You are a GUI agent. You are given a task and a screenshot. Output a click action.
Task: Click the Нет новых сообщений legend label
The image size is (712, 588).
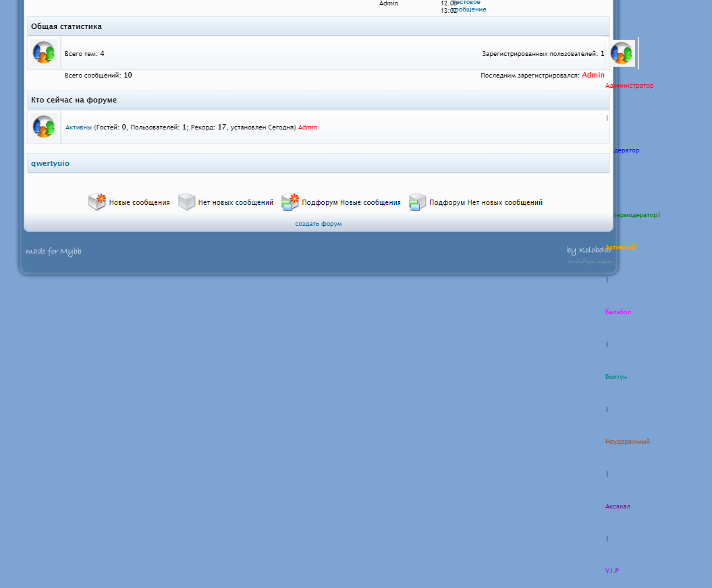(x=236, y=203)
